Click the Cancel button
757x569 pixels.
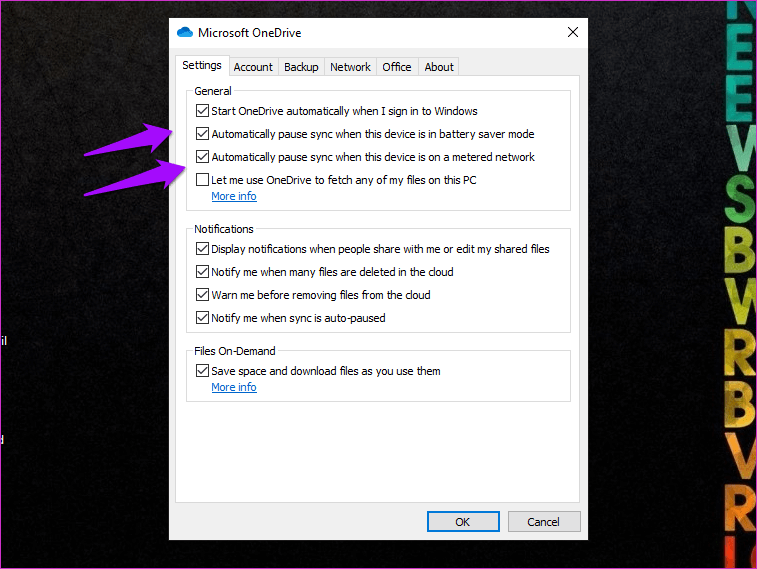click(544, 522)
